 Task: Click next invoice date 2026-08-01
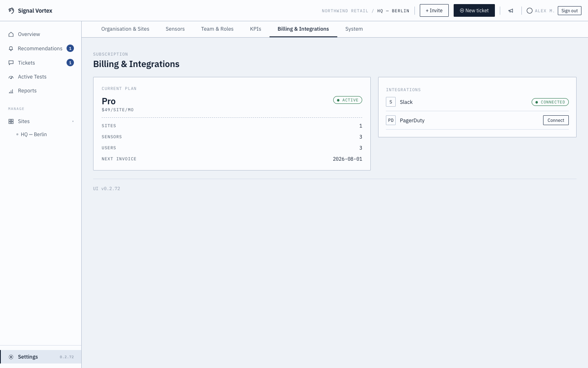pyautogui.click(x=347, y=159)
